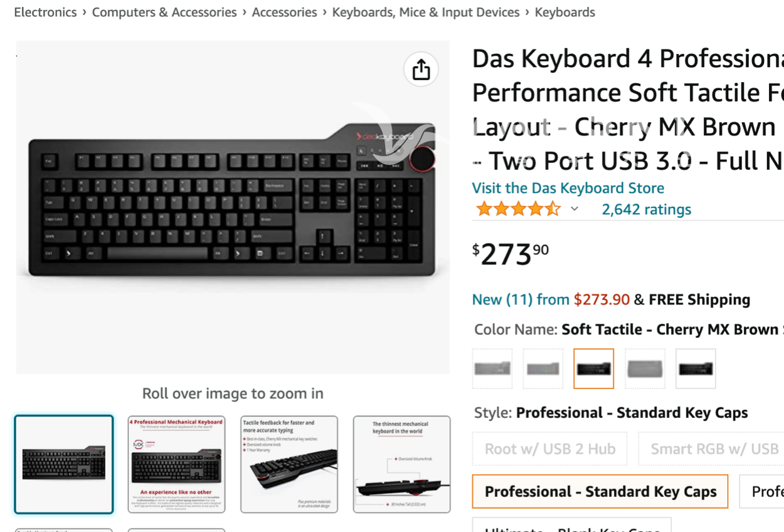View the Professional Mechanical Keyboard infographic thumbnail

(176, 464)
